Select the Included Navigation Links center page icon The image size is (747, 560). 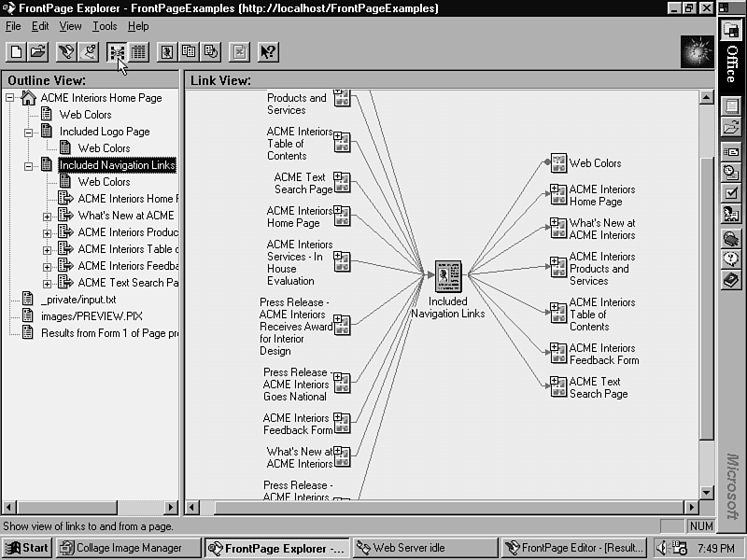click(448, 276)
